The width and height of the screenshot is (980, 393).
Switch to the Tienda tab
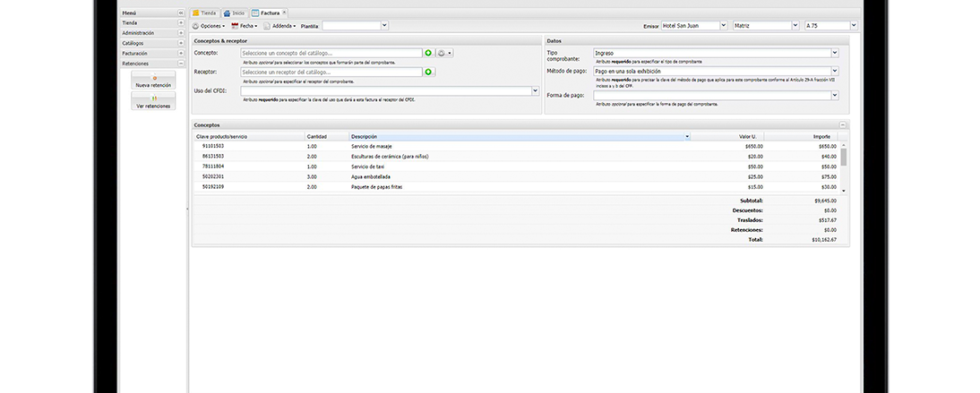[x=204, y=13]
